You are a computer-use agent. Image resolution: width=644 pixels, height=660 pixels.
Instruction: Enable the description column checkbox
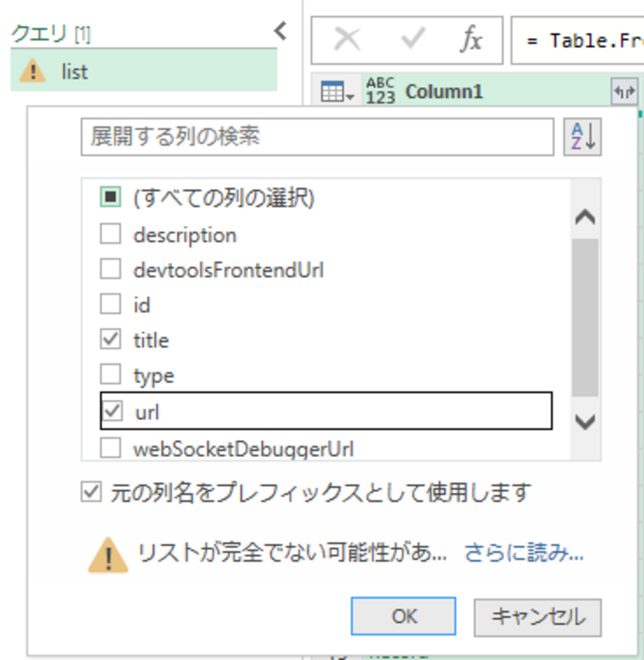point(110,234)
